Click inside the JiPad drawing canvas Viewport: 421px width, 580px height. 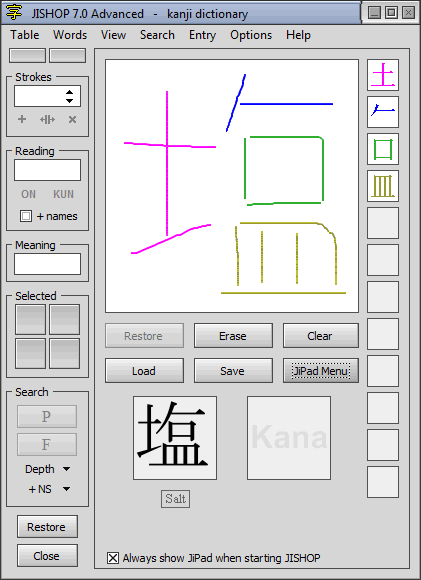tap(232, 186)
